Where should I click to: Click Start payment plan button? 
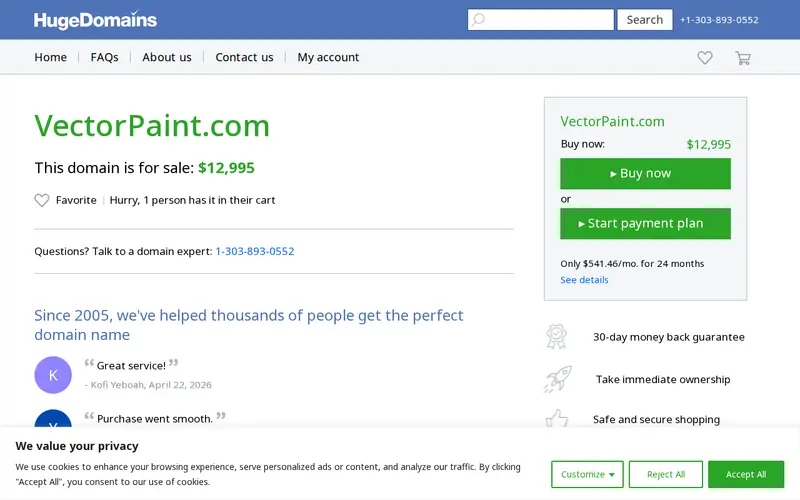click(x=645, y=223)
